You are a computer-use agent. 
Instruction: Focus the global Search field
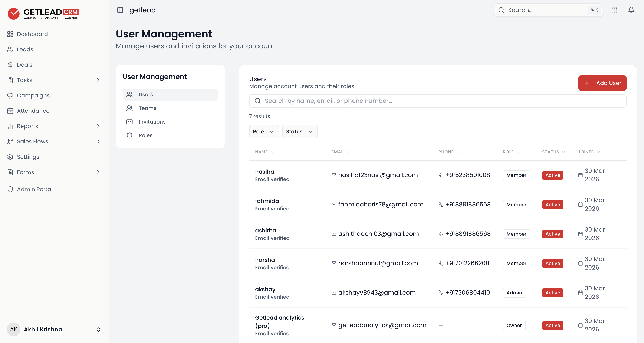point(548,10)
